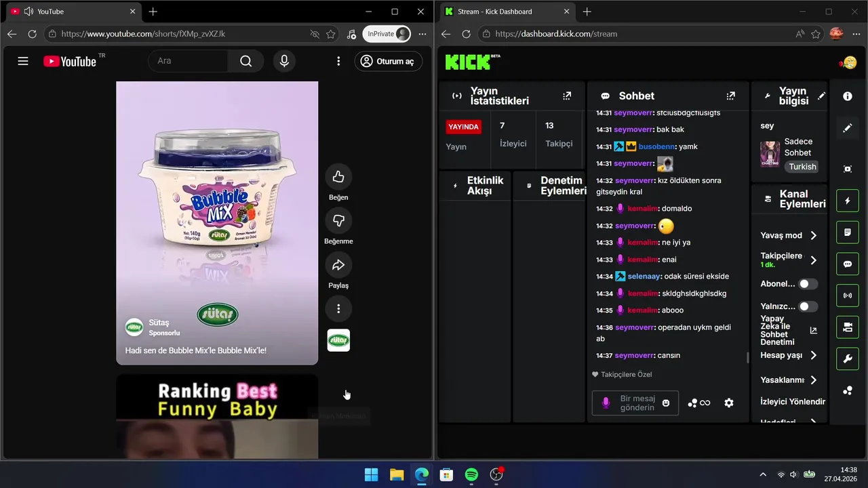Open the Short's three-dot more options

click(x=338, y=309)
